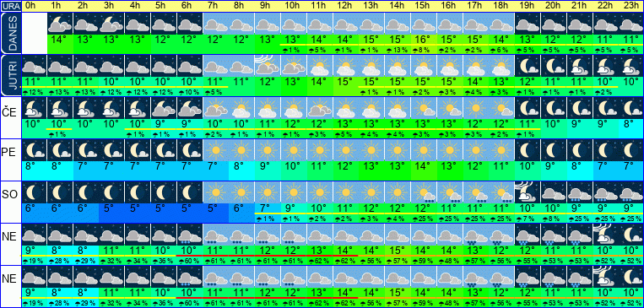
Task: Click the partly sunny icon at 12h in JUTRI row
Action: (345, 65)
